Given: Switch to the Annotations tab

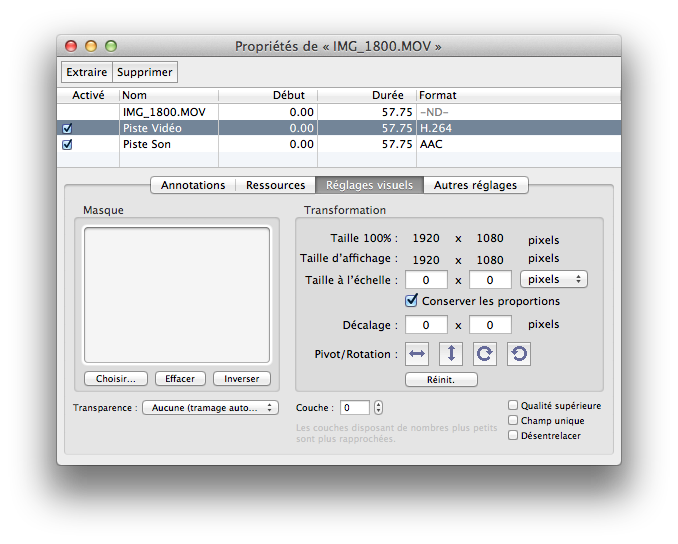Looking at the screenshot, I should pyautogui.click(x=193, y=185).
